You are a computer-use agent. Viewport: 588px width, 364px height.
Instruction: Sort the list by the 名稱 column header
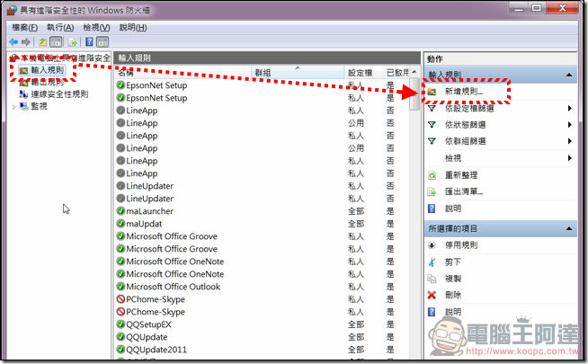(x=183, y=72)
